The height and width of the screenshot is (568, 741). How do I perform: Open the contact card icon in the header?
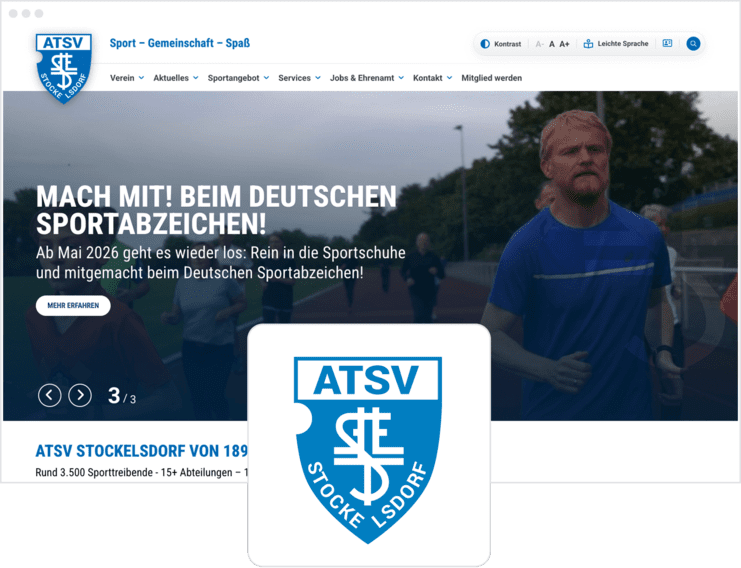point(667,43)
